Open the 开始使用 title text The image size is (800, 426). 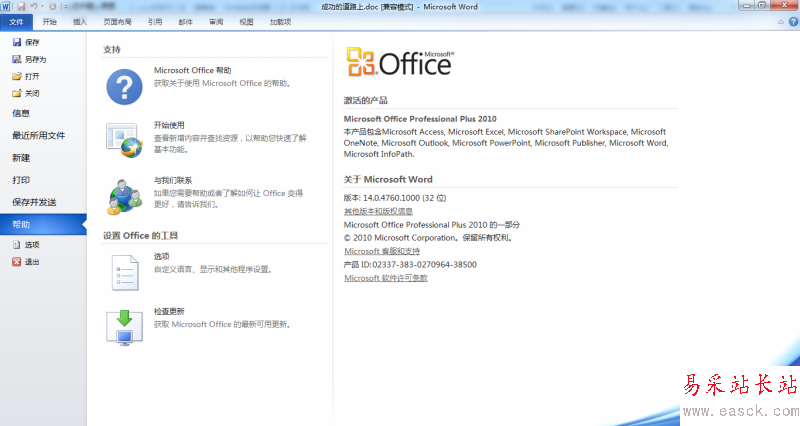coord(169,125)
